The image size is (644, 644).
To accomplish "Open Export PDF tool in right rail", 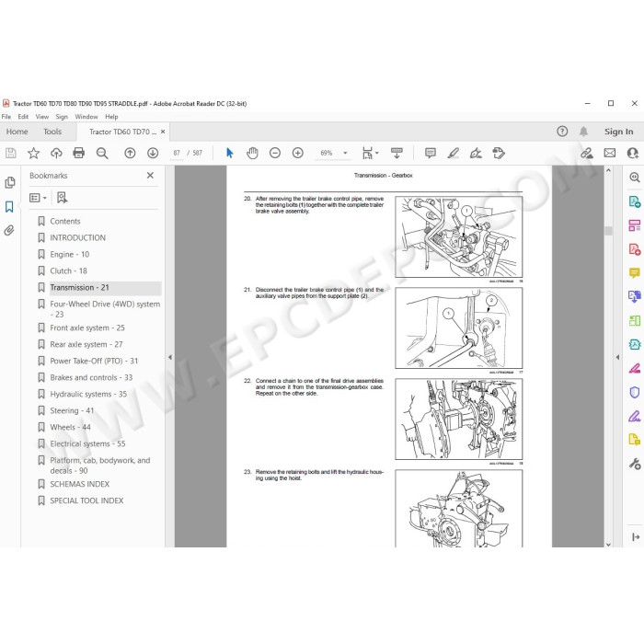I will [x=635, y=201].
